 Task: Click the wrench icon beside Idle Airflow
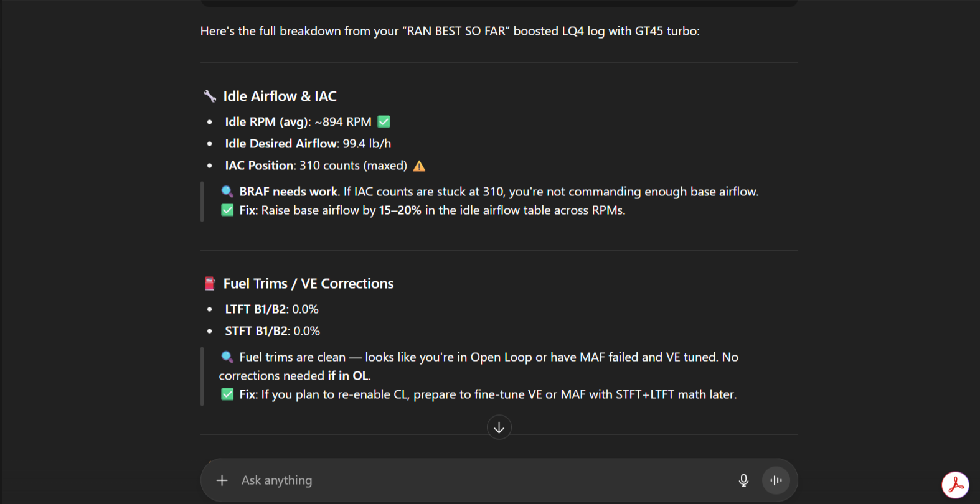click(x=210, y=96)
